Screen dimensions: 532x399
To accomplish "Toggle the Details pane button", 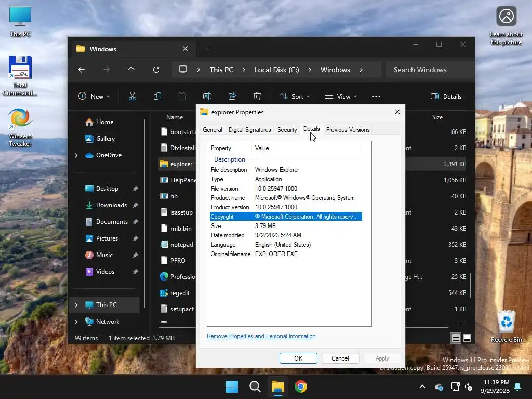I will (446, 96).
